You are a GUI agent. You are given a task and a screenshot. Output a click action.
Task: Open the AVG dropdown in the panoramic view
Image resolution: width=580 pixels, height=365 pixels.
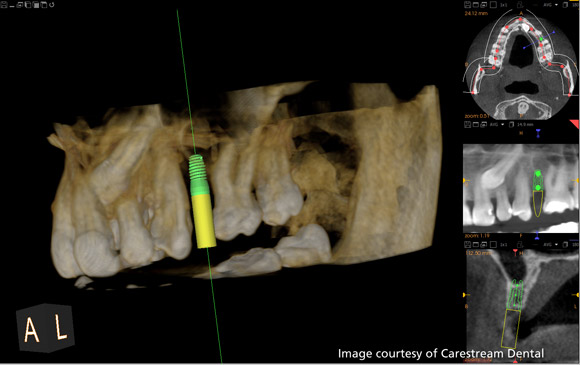pyautogui.click(x=497, y=125)
